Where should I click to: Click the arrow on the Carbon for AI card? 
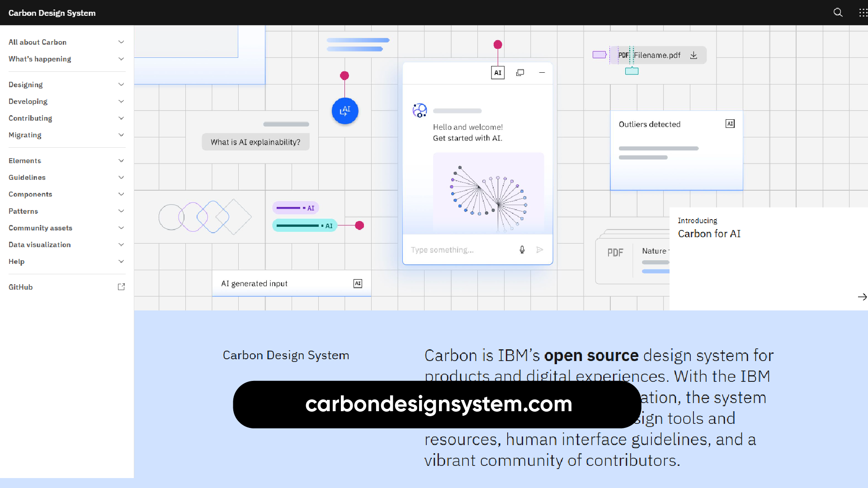(862, 297)
